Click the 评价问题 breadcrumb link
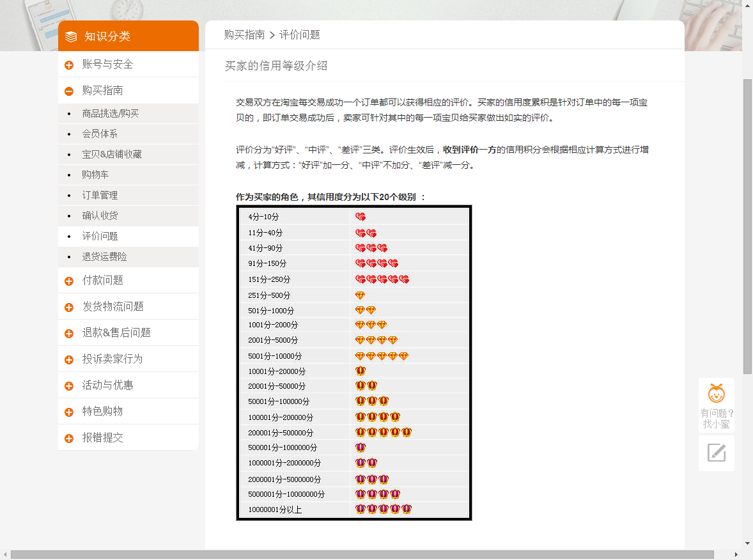Image resolution: width=753 pixels, height=560 pixels. point(300,35)
